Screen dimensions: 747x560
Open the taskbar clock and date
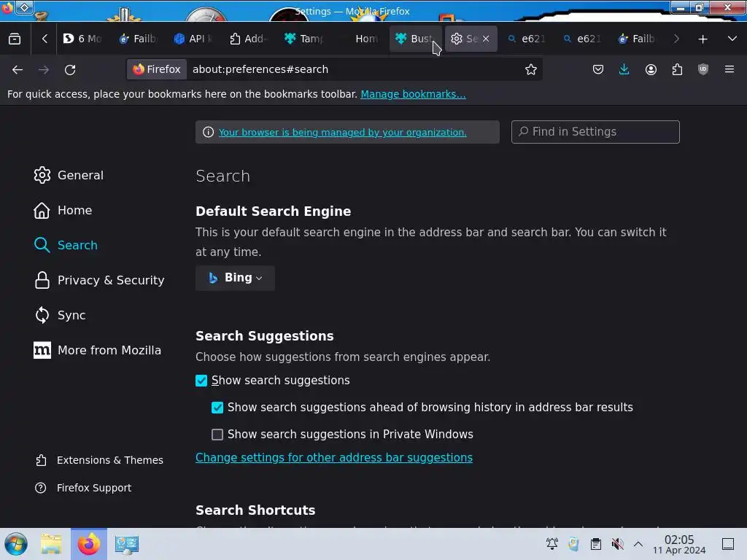pos(679,544)
